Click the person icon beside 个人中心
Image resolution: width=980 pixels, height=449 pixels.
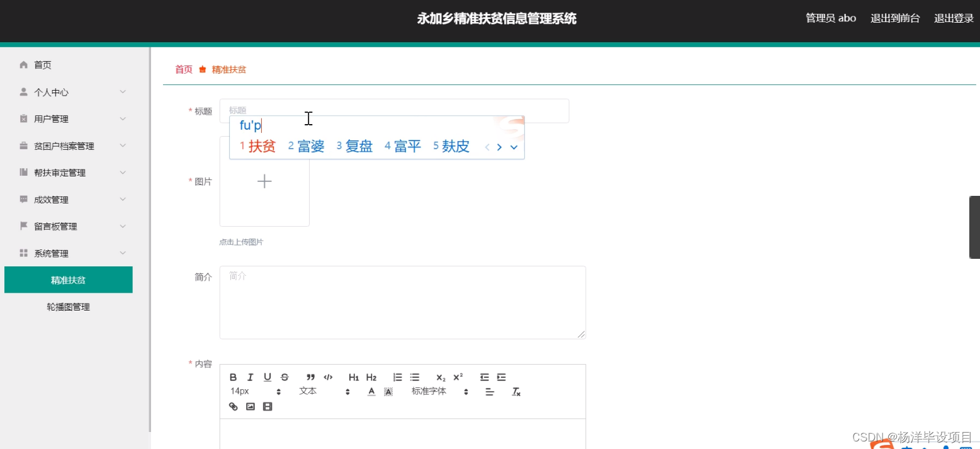pyautogui.click(x=24, y=92)
